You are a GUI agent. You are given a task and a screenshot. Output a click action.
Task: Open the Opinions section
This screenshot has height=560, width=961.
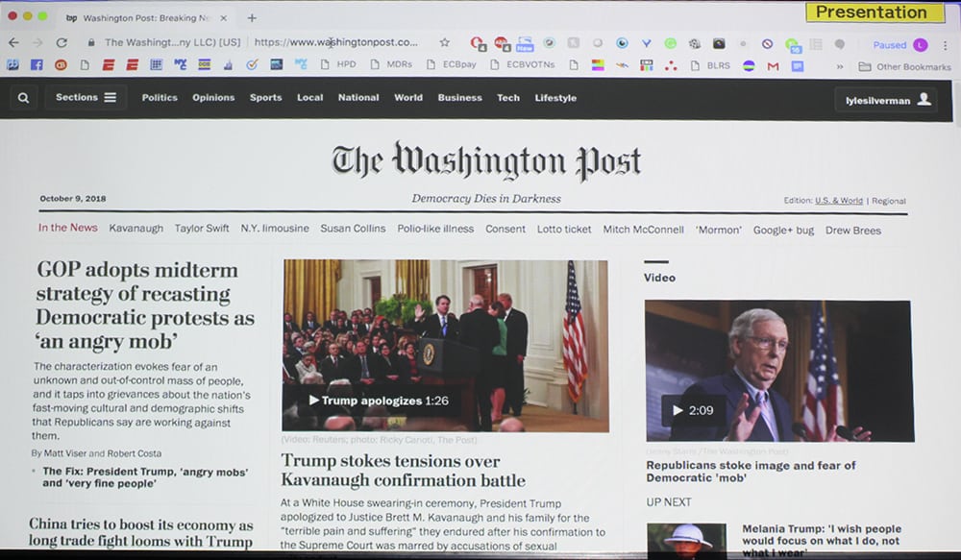click(x=213, y=97)
